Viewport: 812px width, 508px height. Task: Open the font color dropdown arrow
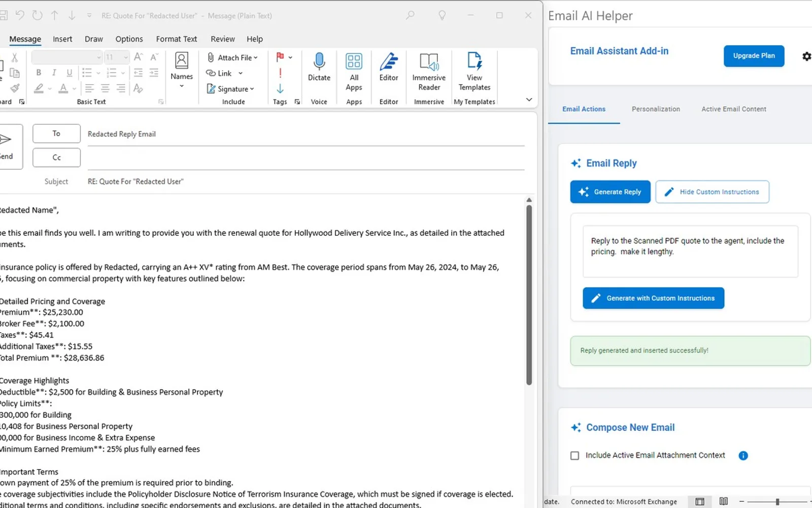point(74,89)
